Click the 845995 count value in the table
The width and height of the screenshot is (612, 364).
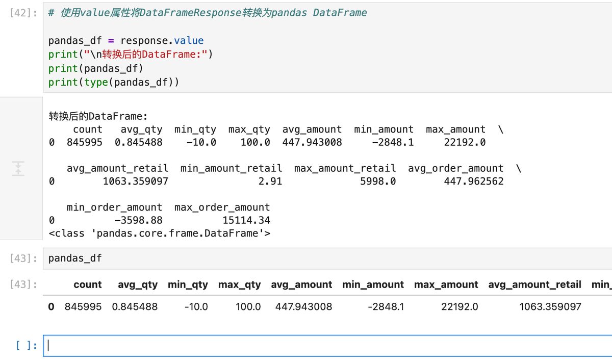click(83, 306)
